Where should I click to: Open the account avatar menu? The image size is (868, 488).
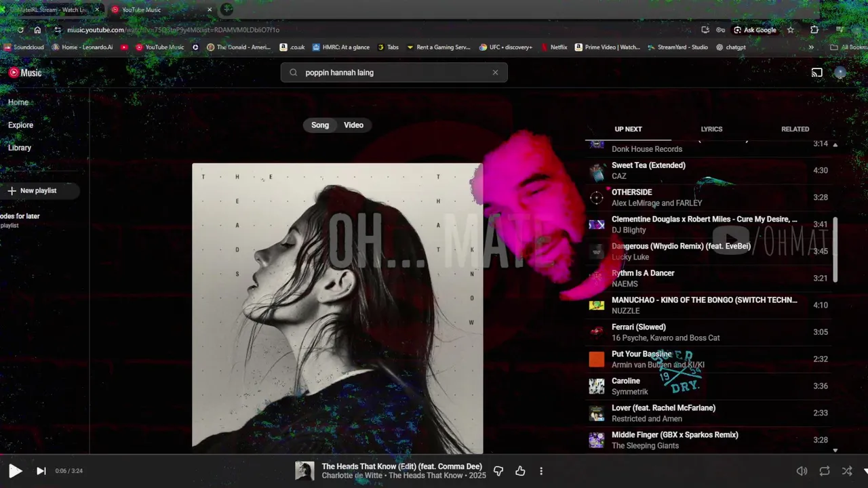(x=840, y=73)
